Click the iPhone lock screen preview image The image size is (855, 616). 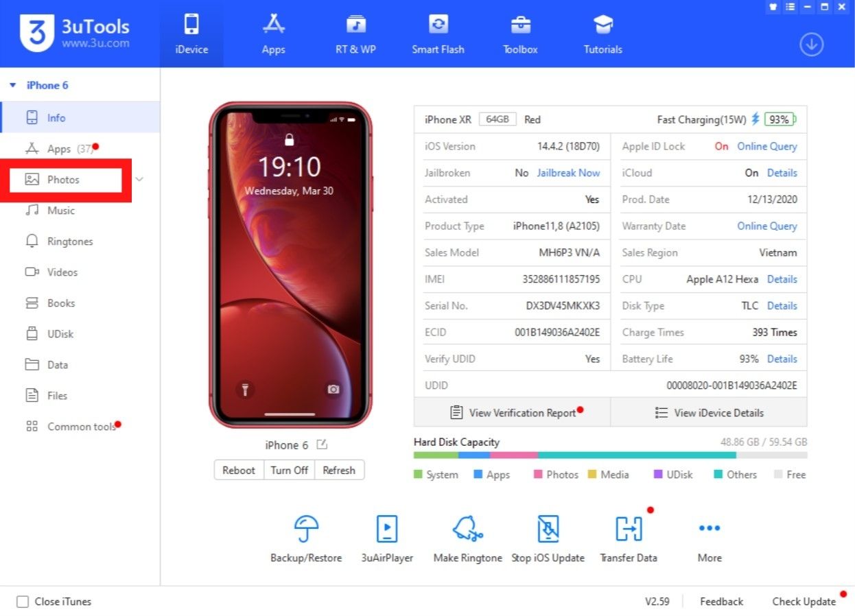[x=290, y=265]
